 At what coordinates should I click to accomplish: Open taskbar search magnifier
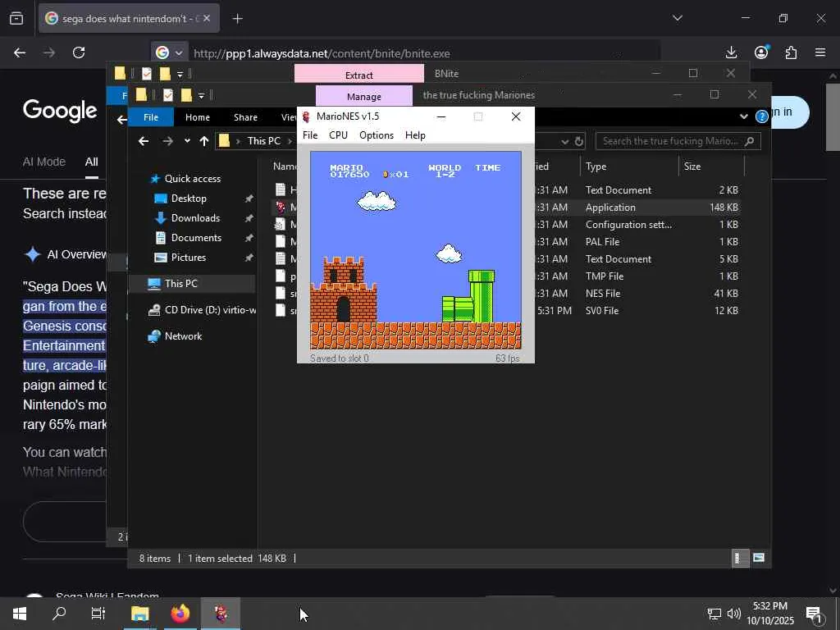click(59, 614)
